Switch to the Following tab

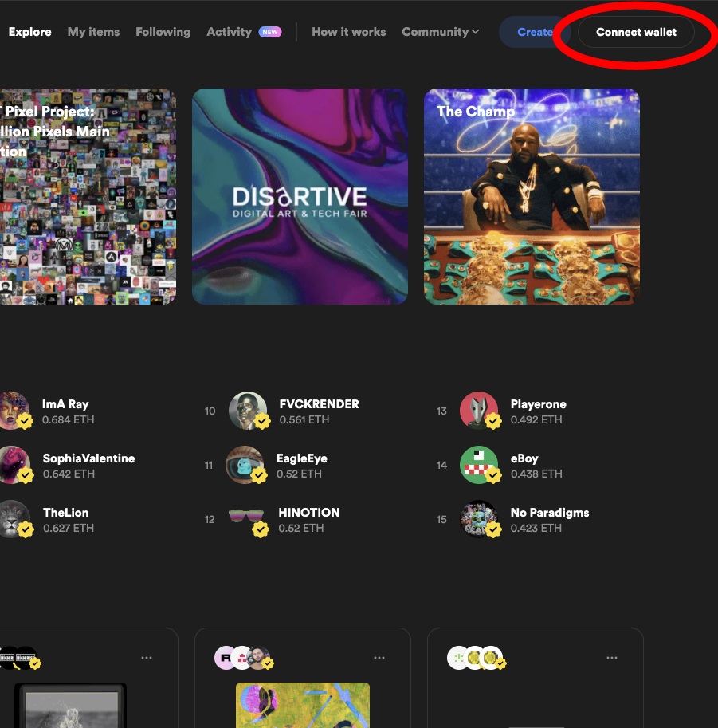click(163, 32)
